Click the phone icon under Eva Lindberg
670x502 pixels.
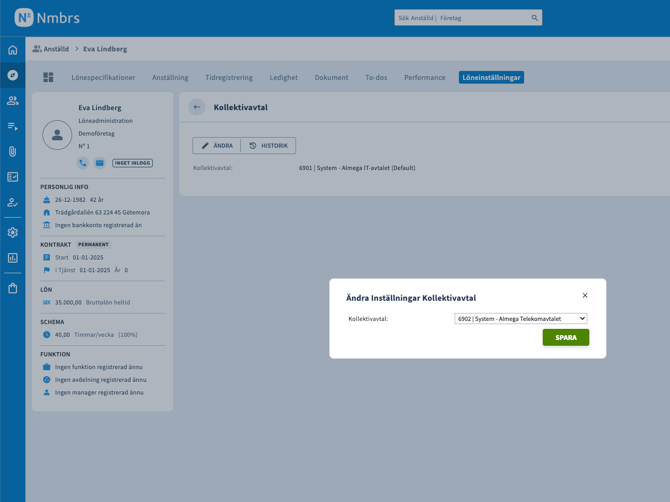point(83,163)
